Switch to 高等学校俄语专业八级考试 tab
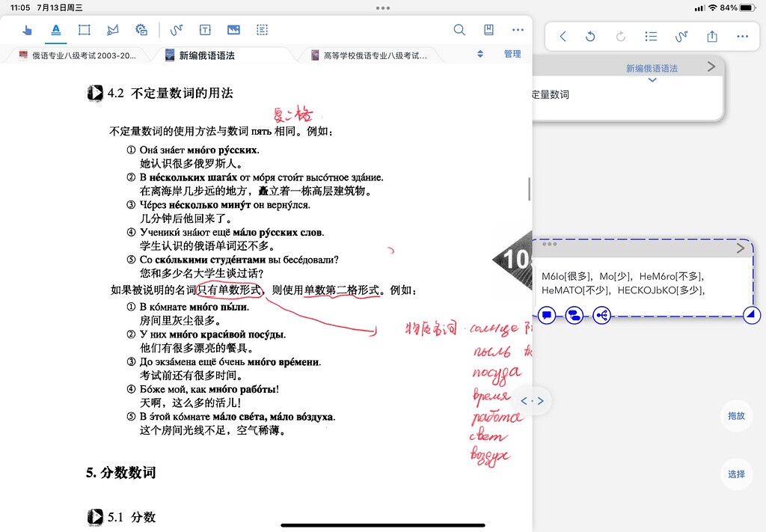766x532 pixels. pyautogui.click(x=370, y=55)
